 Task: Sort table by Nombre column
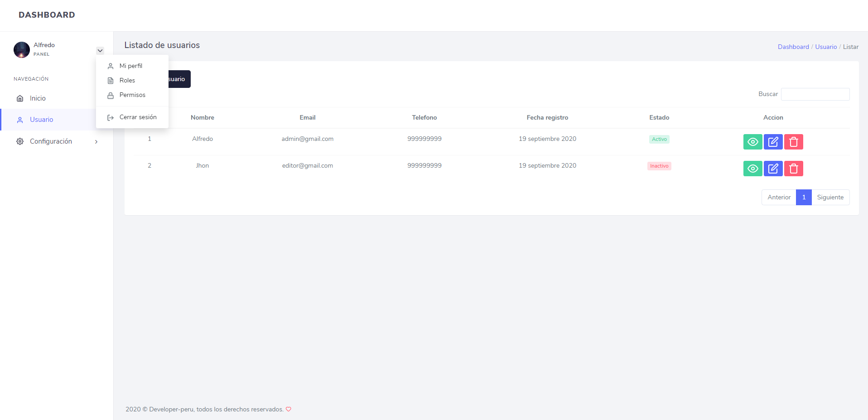(203, 117)
